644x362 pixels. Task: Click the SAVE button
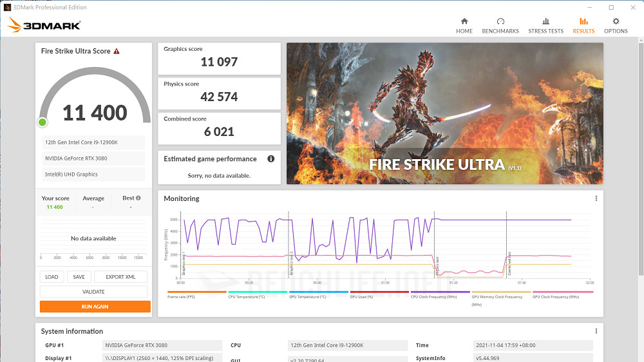[79, 277]
